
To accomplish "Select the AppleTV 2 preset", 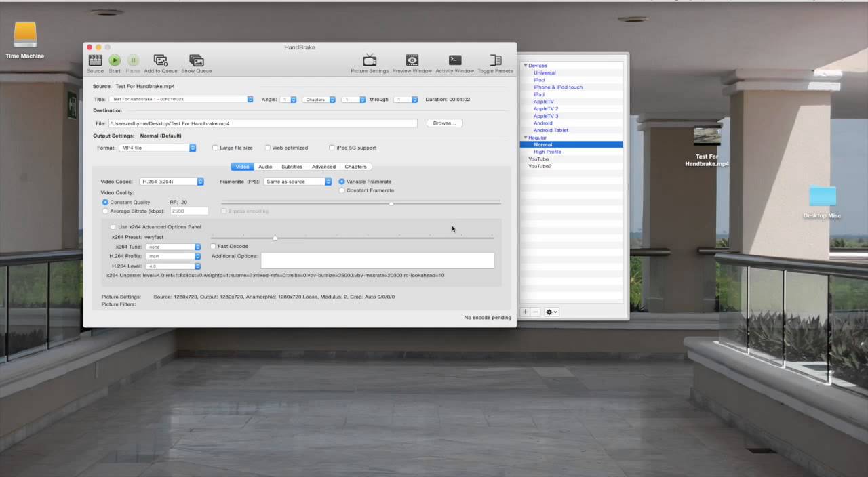I will 546,108.
